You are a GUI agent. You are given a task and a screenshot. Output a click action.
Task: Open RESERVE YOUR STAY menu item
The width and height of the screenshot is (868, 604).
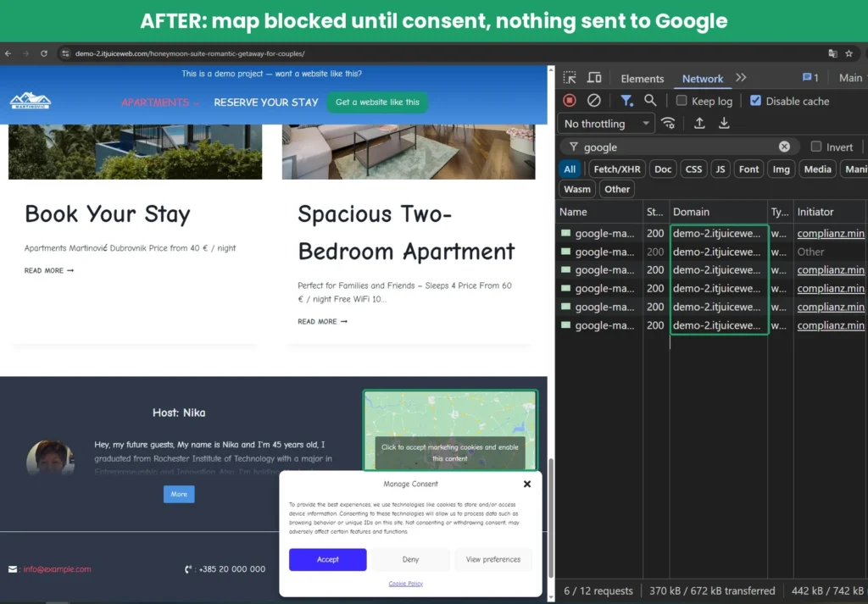[x=266, y=103]
